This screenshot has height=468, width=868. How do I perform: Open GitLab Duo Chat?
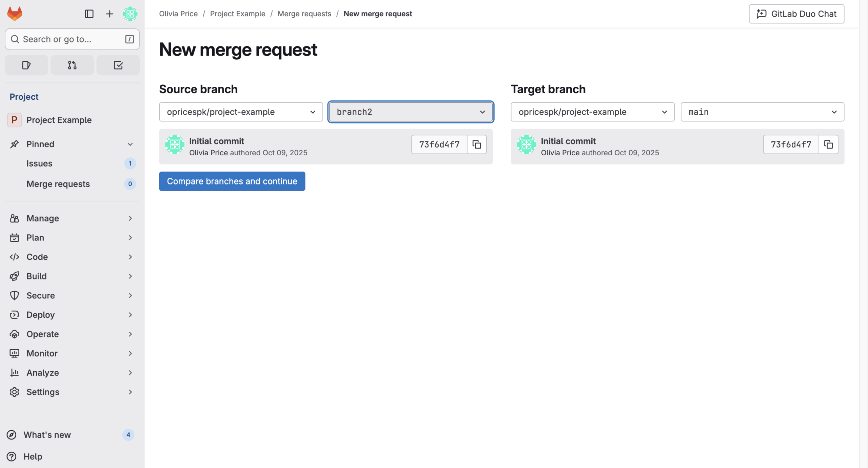point(796,14)
